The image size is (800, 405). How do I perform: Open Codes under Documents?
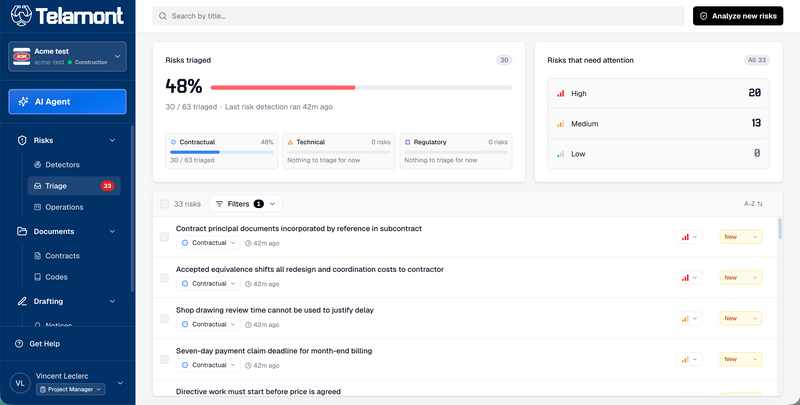[x=74, y=277]
